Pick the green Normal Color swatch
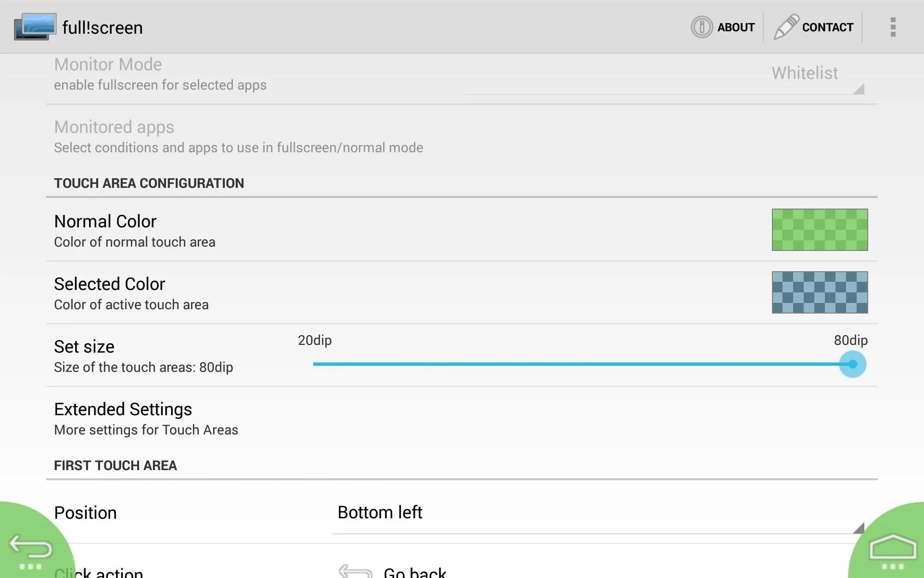Image resolution: width=924 pixels, height=578 pixels. (820, 230)
